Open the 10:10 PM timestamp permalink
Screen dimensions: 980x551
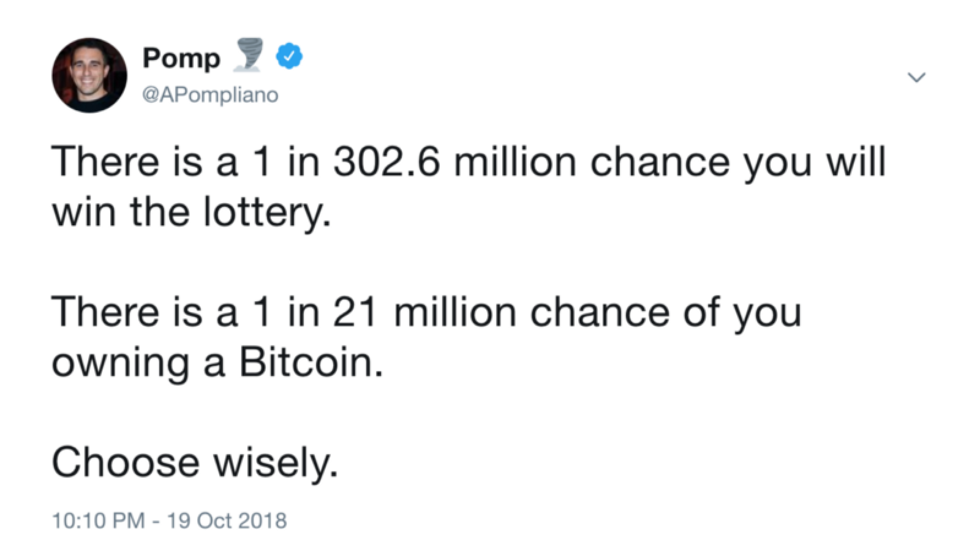tap(98, 520)
